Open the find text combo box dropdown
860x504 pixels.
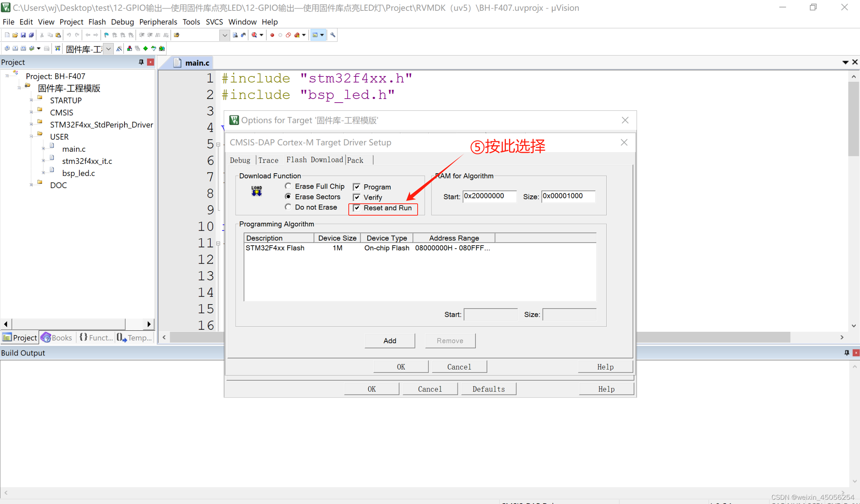224,35
